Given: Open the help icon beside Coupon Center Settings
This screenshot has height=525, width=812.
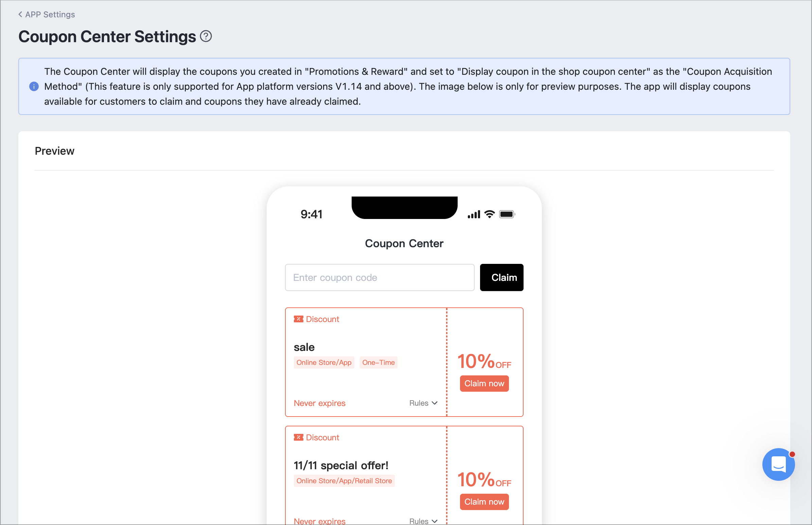Looking at the screenshot, I should click(x=206, y=36).
